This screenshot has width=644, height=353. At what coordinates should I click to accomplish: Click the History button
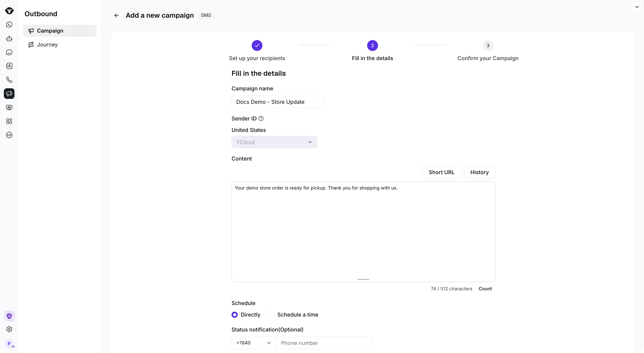[x=480, y=172]
